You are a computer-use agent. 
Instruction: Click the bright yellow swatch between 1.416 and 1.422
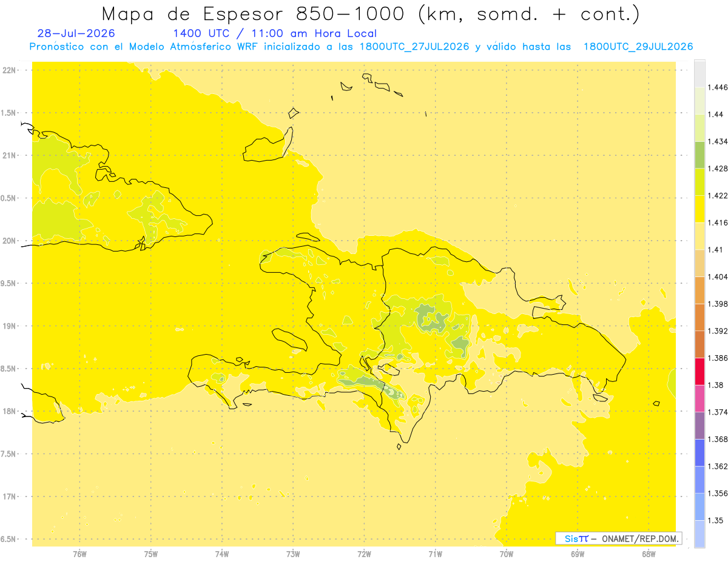[x=699, y=209]
